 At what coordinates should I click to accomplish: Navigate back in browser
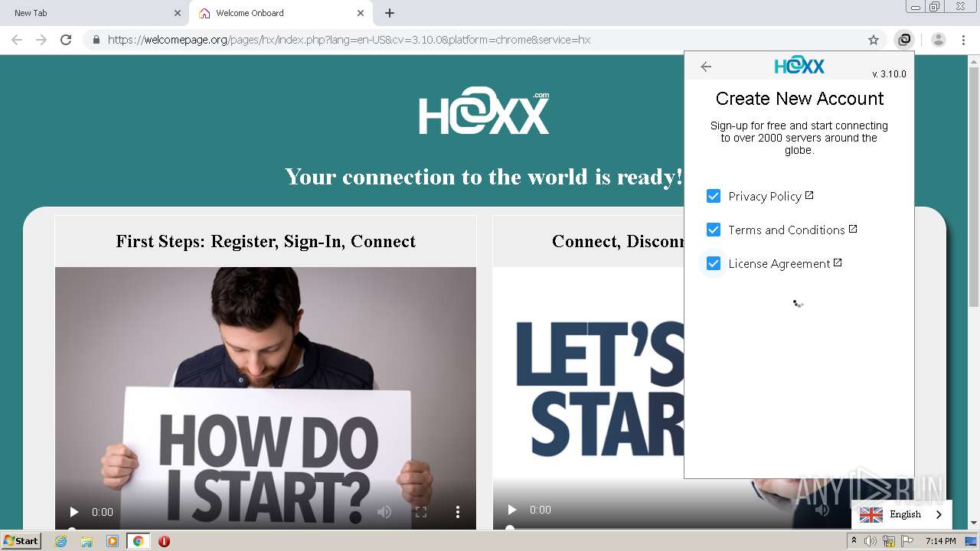[x=17, y=40]
